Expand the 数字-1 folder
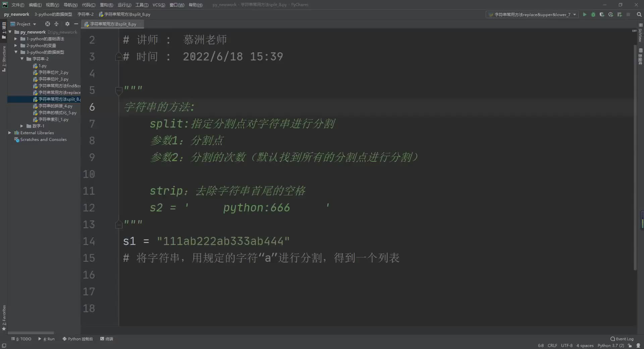The image size is (644, 349). 22,126
